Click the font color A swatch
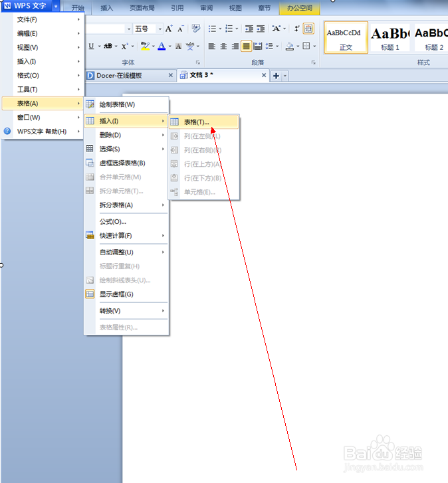The width and height of the screenshot is (448, 483). 162,47
